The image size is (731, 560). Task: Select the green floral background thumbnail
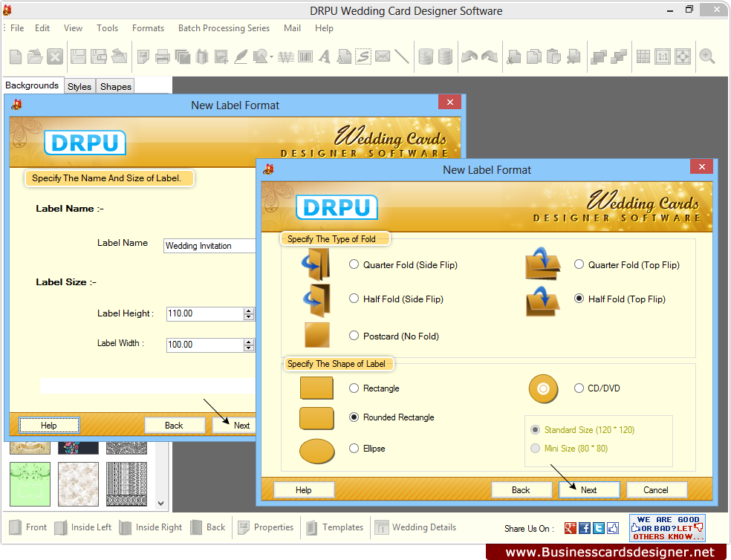coord(30,484)
